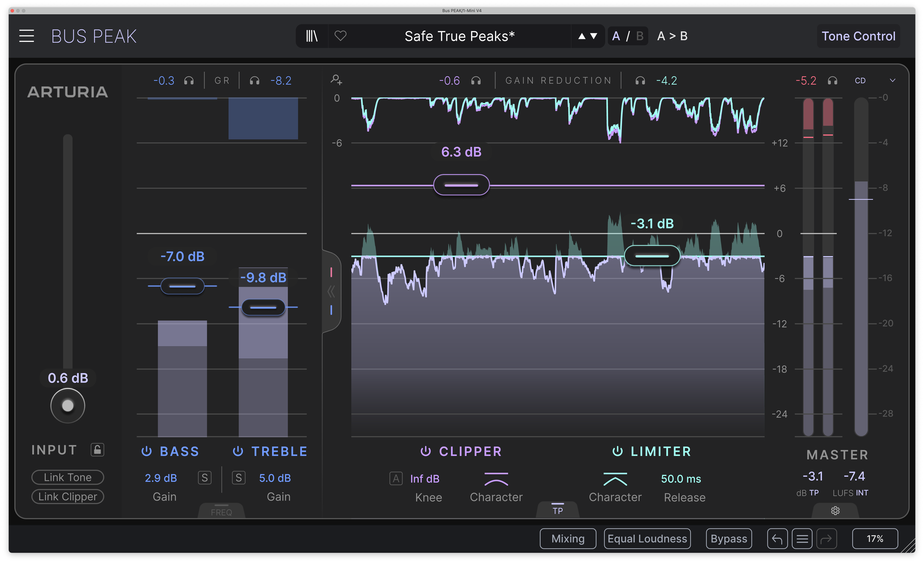Viewport: 924px width, 563px height.
Task: Click the Clipper threshold handle at 6.3 dB
Action: 461,185
